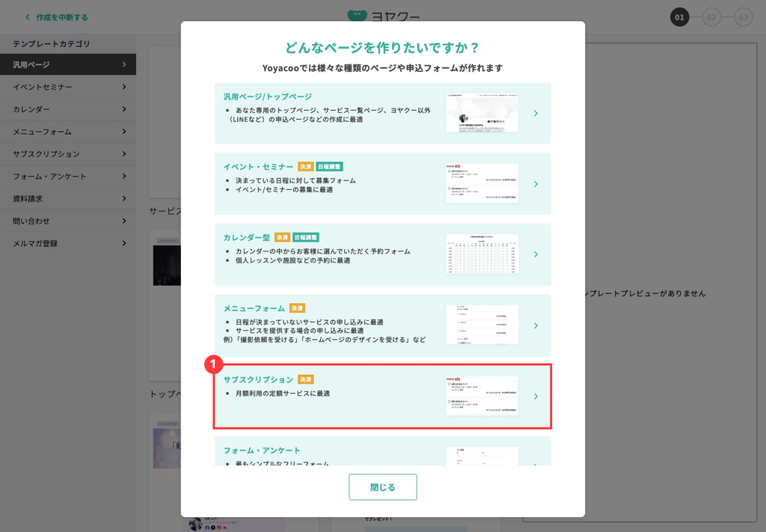The image size is (766, 532).
Task: Click heading どんなページを作りたいですか？
Action: 382,47
